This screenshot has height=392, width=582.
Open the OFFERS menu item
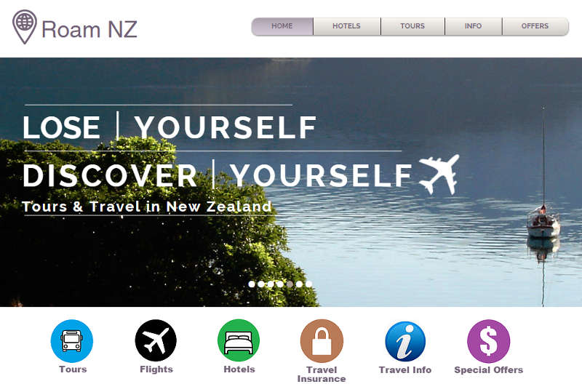535,26
